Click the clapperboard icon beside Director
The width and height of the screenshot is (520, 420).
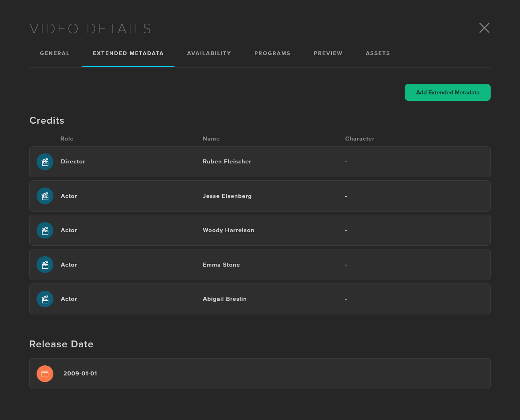tap(45, 162)
